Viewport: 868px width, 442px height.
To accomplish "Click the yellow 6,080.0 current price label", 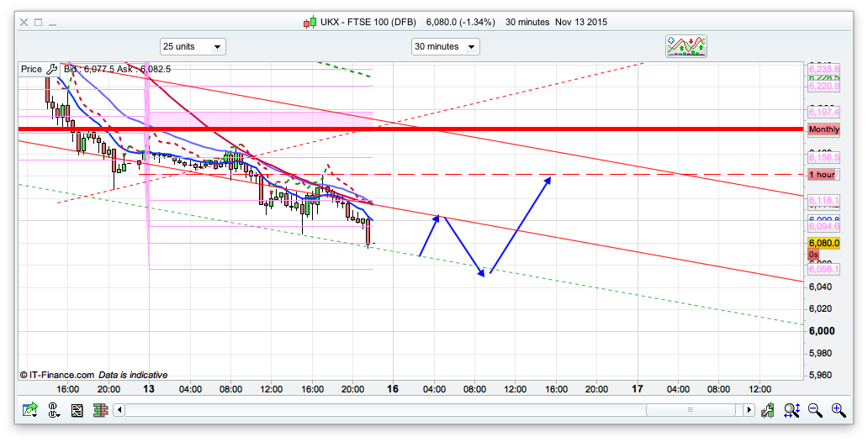I will click(x=823, y=244).
